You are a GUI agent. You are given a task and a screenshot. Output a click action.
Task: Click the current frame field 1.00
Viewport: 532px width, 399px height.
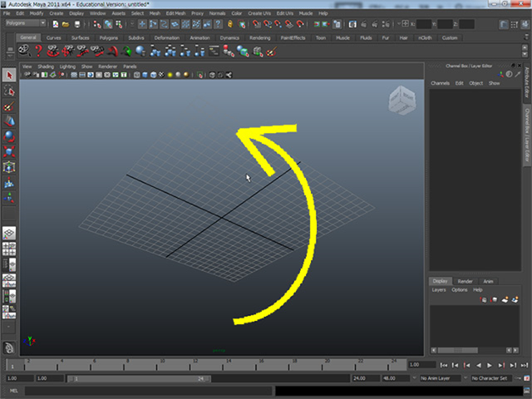(421, 365)
